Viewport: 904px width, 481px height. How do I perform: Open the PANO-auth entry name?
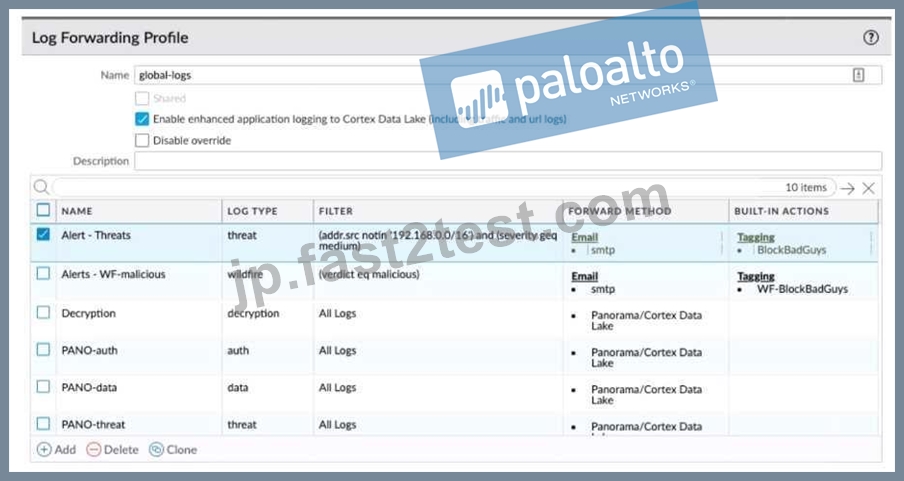(x=89, y=351)
